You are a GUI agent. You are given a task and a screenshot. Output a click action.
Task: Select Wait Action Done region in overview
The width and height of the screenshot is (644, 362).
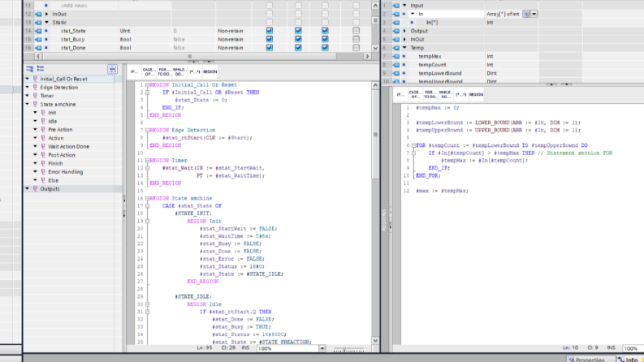pyautogui.click(x=68, y=147)
